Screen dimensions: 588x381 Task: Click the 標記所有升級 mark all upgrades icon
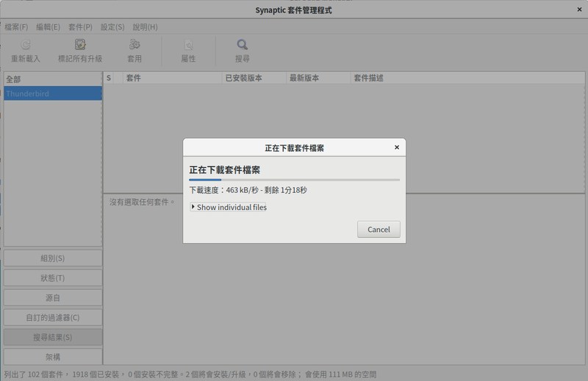(80, 45)
